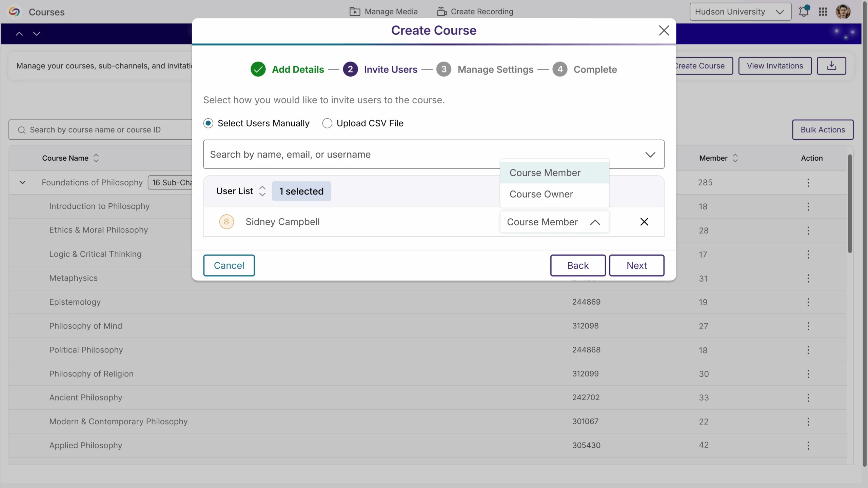Open Bulk Actions
Image resolution: width=868 pixels, height=488 pixels.
pos(822,129)
